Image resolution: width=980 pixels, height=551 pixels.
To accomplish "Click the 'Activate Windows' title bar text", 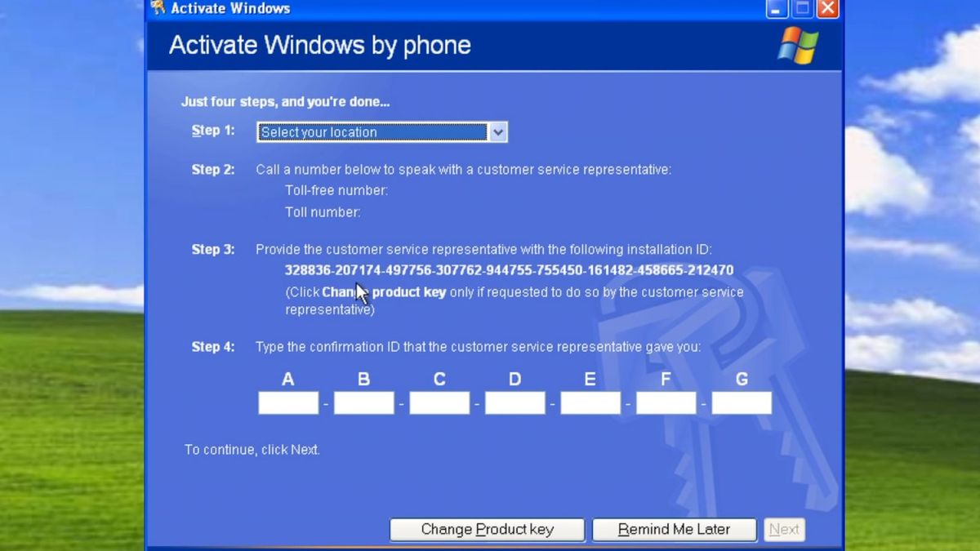I will pyautogui.click(x=230, y=9).
